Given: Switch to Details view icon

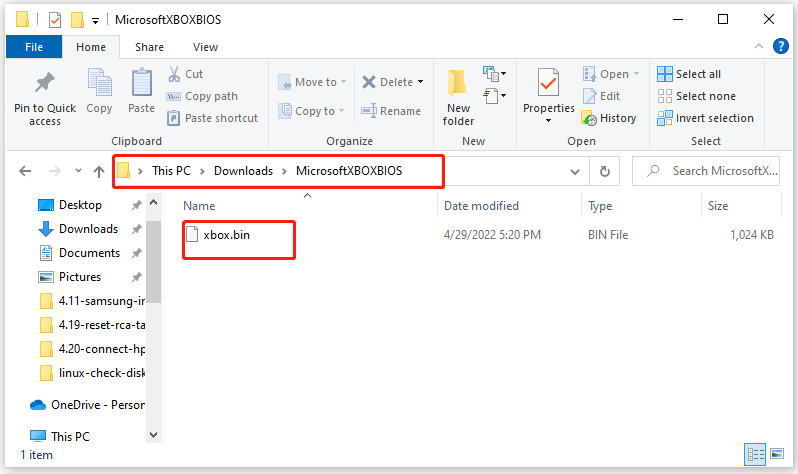Looking at the screenshot, I should click(755, 454).
